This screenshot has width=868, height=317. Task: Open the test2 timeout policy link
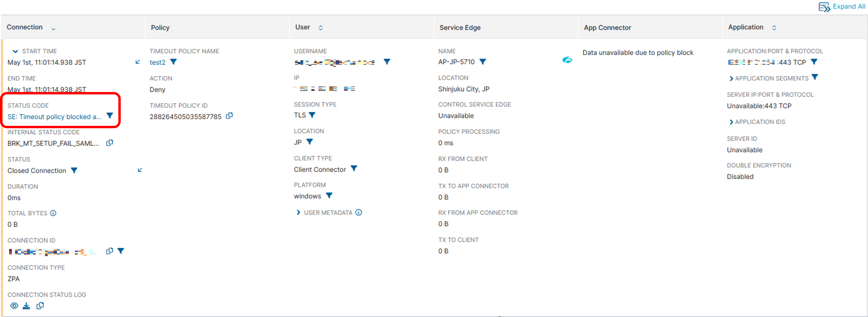click(x=157, y=62)
